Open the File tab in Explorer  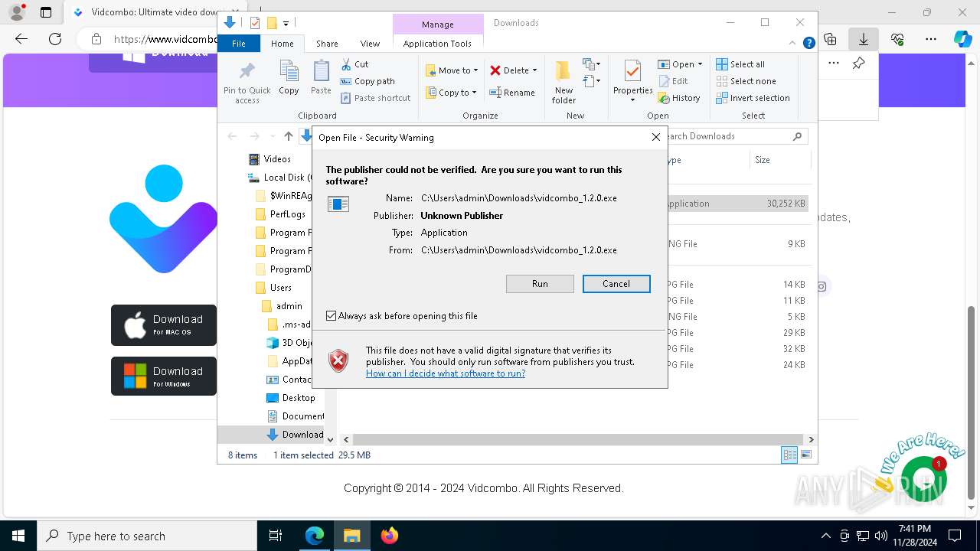tap(239, 44)
